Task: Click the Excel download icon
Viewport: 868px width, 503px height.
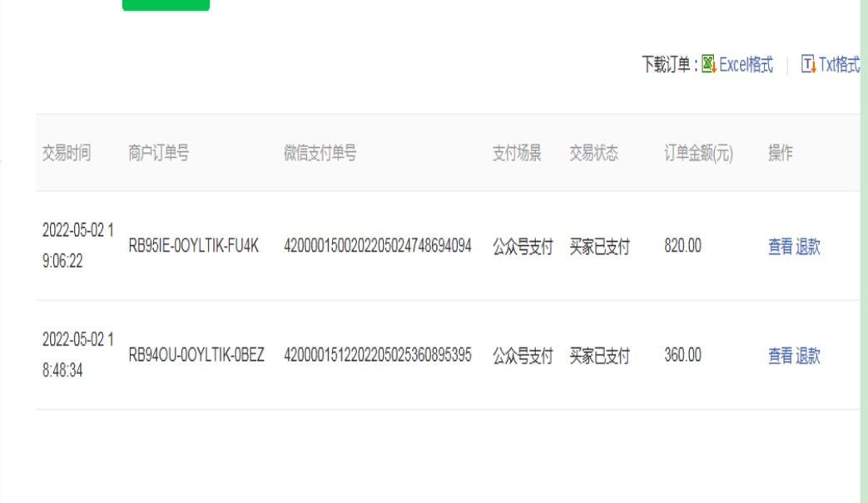Action: click(710, 65)
